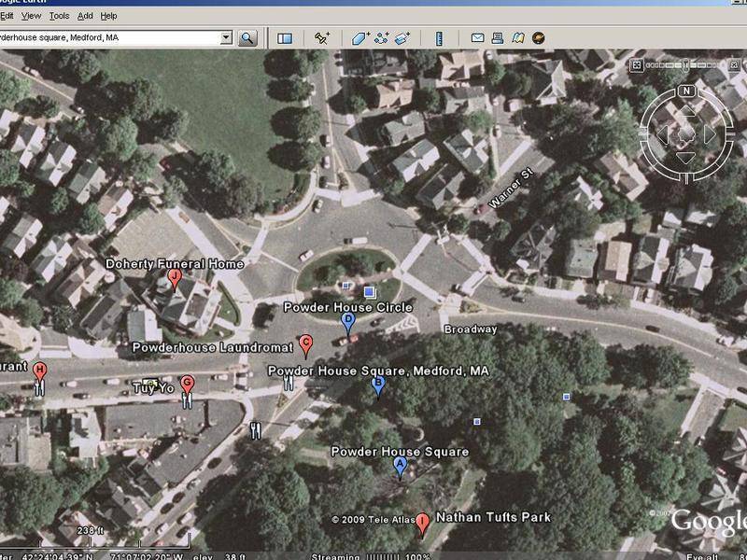Click red pin I at Nathan Tufts Park
747x560 pixels.
click(422, 525)
